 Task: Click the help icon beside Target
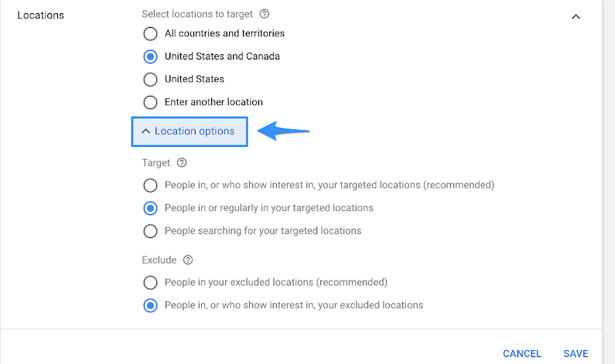coord(182,163)
